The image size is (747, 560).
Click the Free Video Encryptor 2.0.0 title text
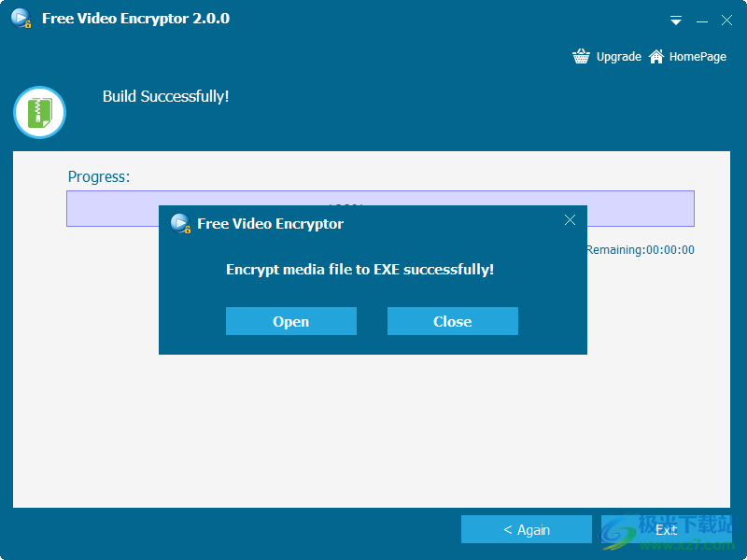(x=134, y=17)
